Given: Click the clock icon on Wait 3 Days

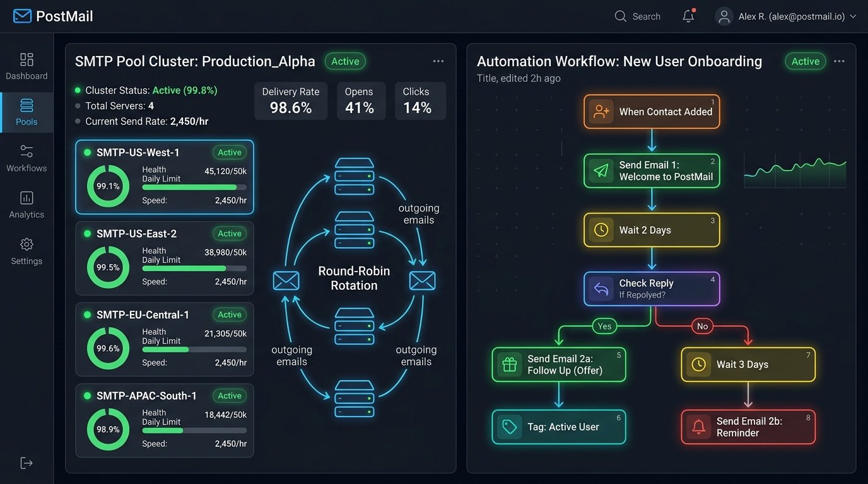Looking at the screenshot, I should [698, 364].
